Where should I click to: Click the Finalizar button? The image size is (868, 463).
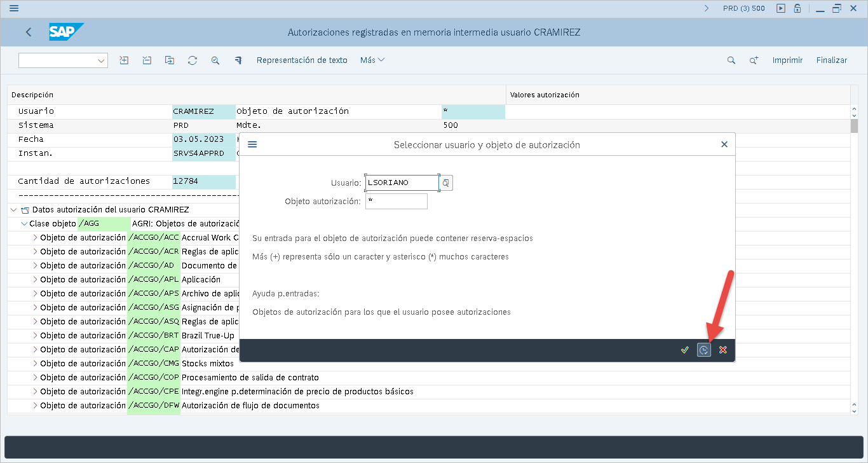[x=831, y=60]
